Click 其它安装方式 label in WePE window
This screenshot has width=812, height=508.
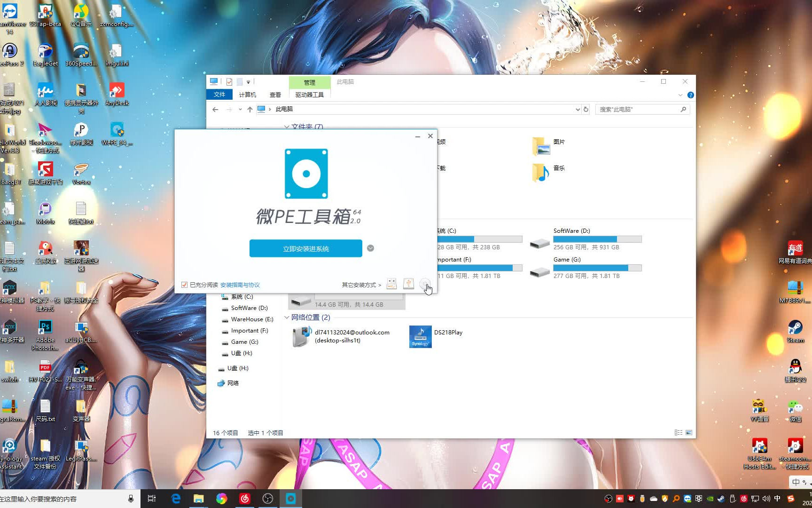coord(361,285)
